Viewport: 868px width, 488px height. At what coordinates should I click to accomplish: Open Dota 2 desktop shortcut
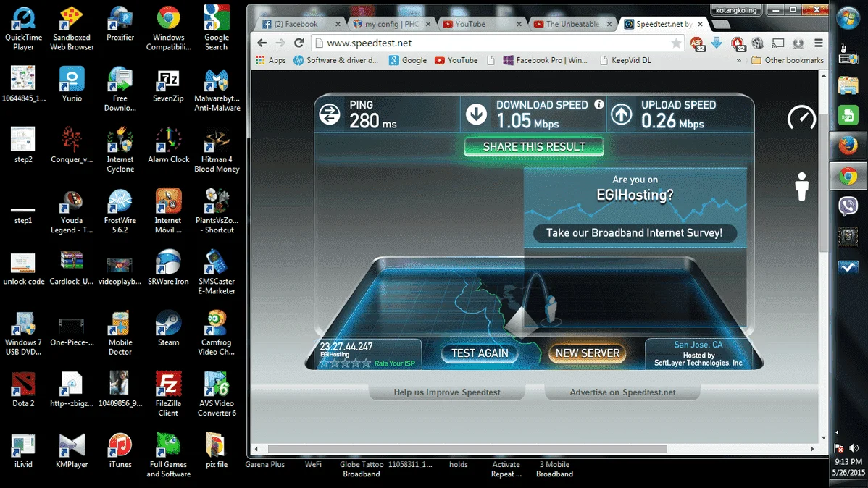tap(23, 390)
